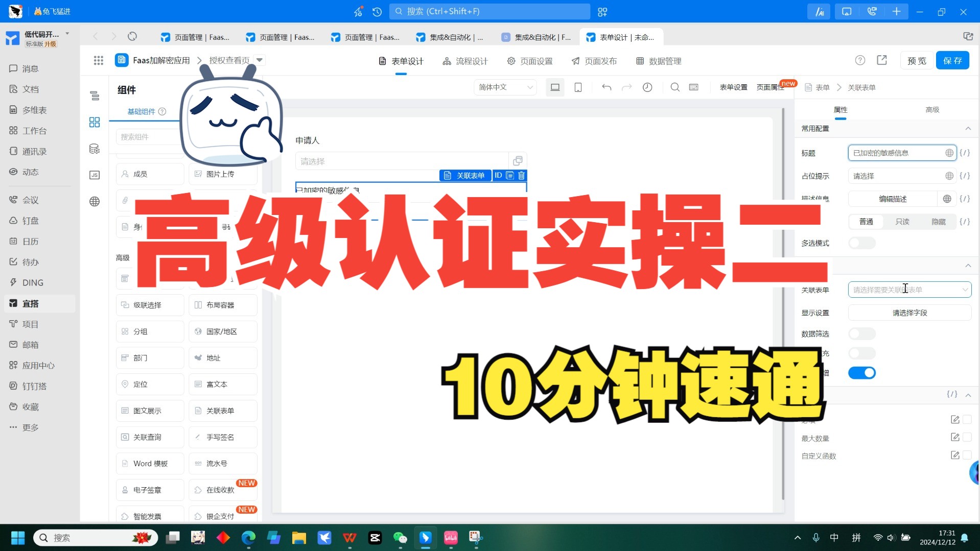The width and height of the screenshot is (980, 551).
Task: Open the keyboard shortcuts icon in toolbar
Action: coord(694,87)
